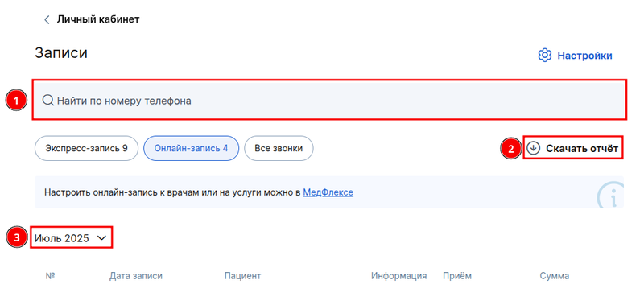The height and width of the screenshot is (301, 644).
Task: Expand month list via chevron after Июль 2025
Action: (101, 238)
